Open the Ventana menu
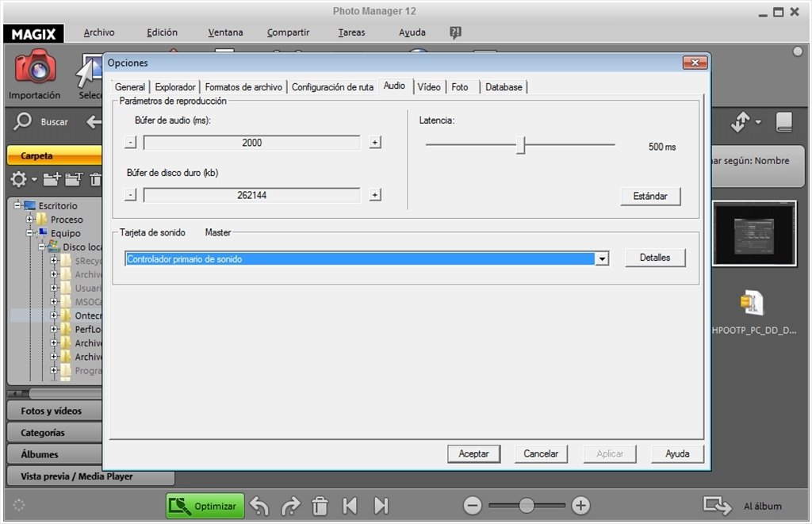Image resolution: width=812 pixels, height=524 pixels. tap(225, 32)
